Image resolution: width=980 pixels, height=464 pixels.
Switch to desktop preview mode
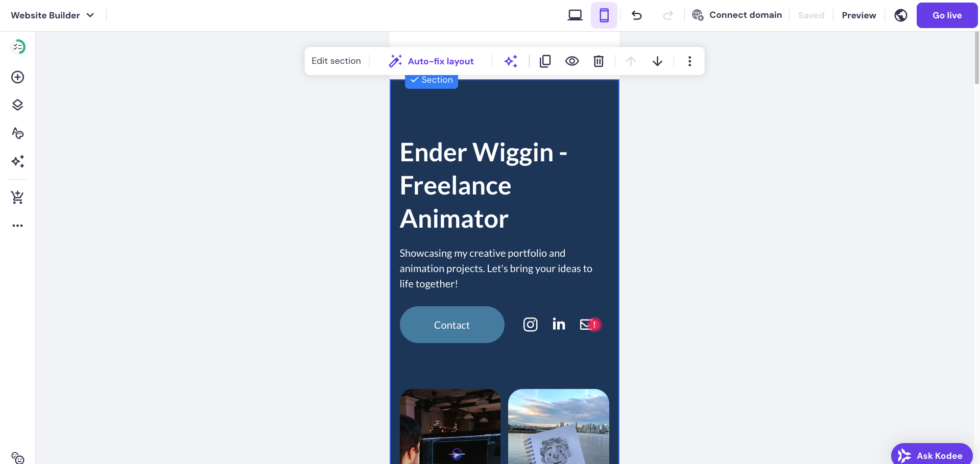coord(575,15)
